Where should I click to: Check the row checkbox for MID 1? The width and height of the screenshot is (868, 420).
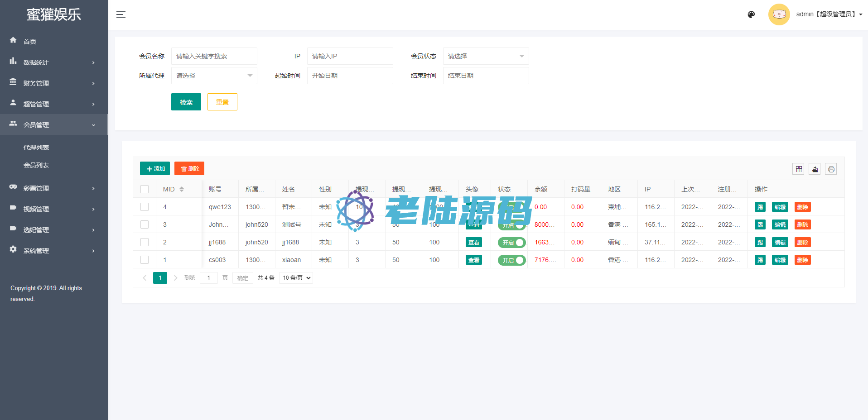pyautogui.click(x=145, y=260)
